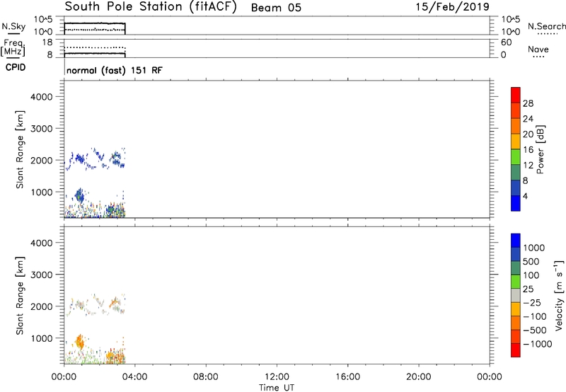Viewport: 566px width, 392px height.
Task: Click the blue top velocity color segment
Action: [x=516, y=241]
